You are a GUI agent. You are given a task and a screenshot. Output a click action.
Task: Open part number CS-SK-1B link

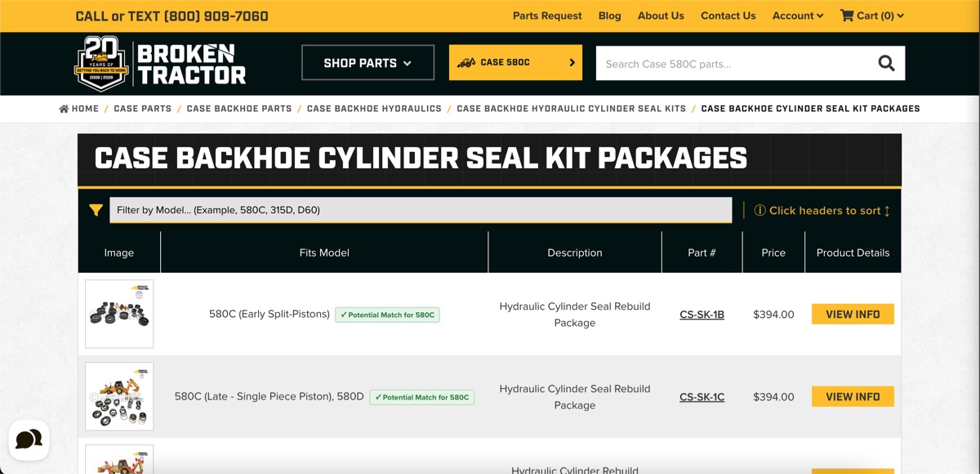[x=702, y=315]
